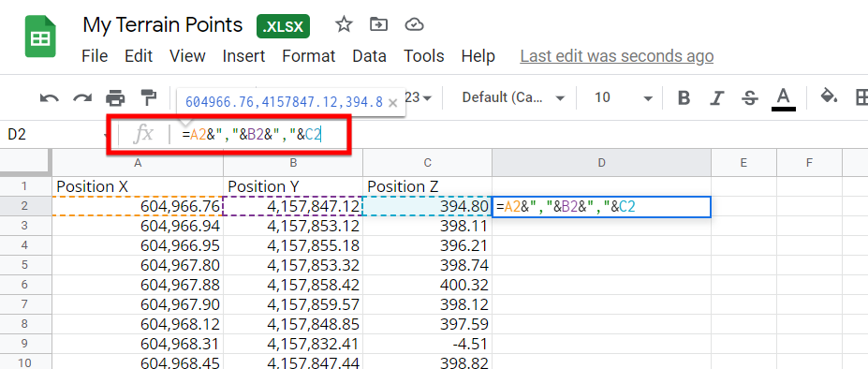Image resolution: width=868 pixels, height=369 pixels.
Task: Click the Google Sheets home icon
Action: pos(40,36)
